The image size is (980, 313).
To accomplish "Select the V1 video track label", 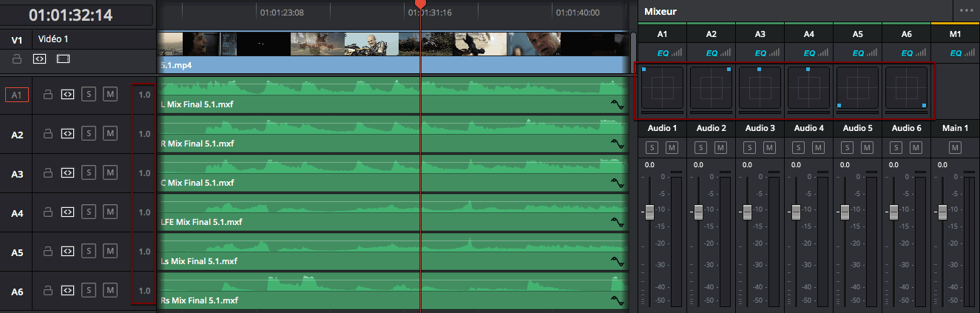I will (17, 40).
